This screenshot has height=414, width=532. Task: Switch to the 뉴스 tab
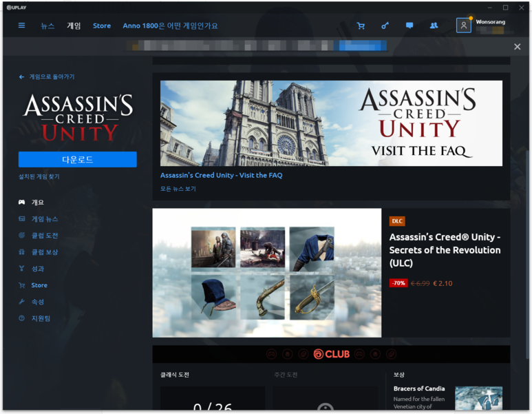(x=47, y=25)
